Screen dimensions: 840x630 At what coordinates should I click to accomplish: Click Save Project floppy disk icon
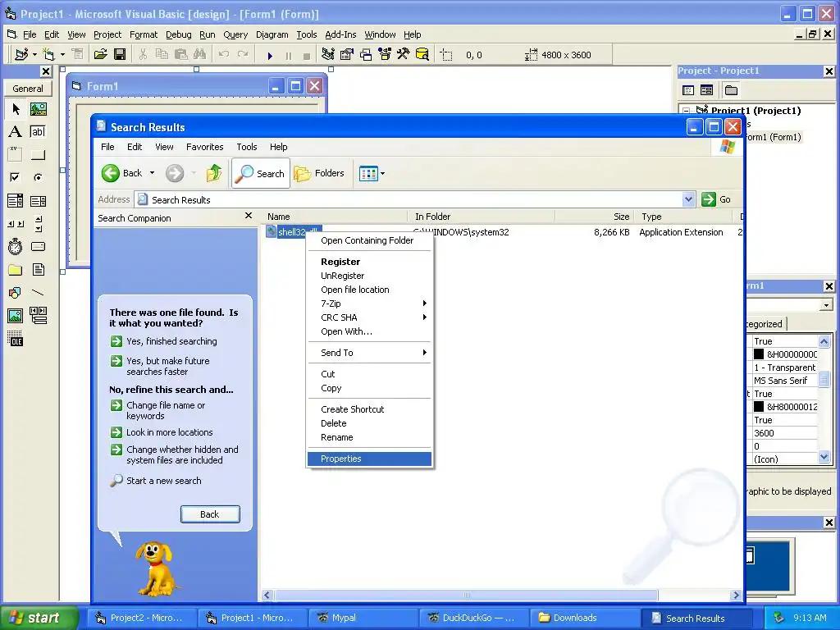coord(120,55)
